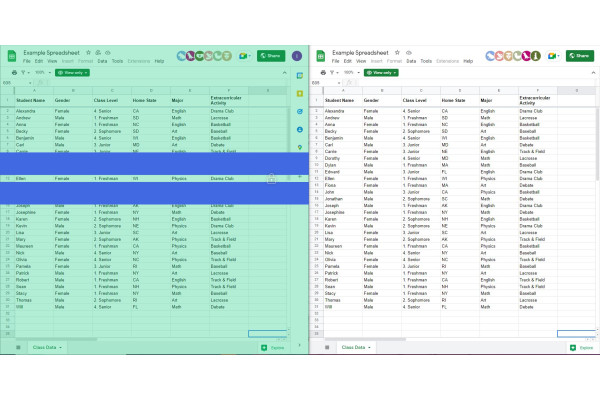Open 100% zoom dropdown in white window
This screenshot has height=400, width=600.
point(352,72)
